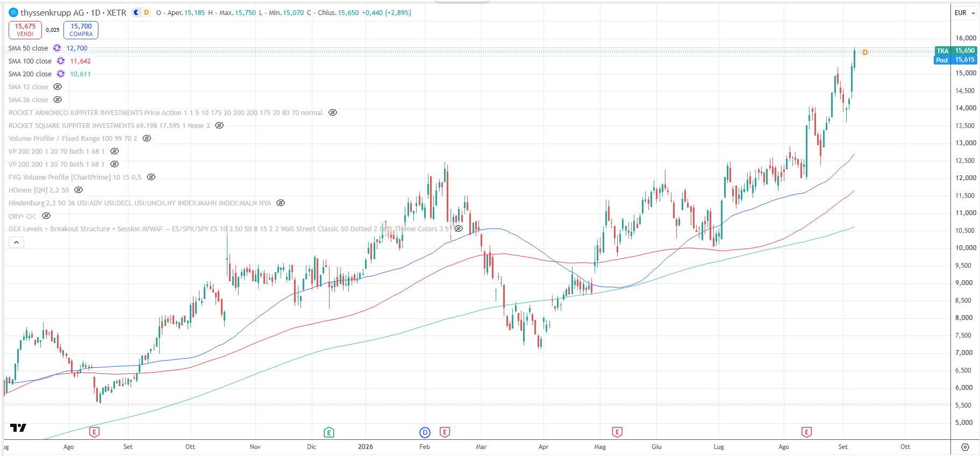Click the chart settings gear icon
Image resolution: width=980 pixels, height=456 pixels.
click(965, 447)
